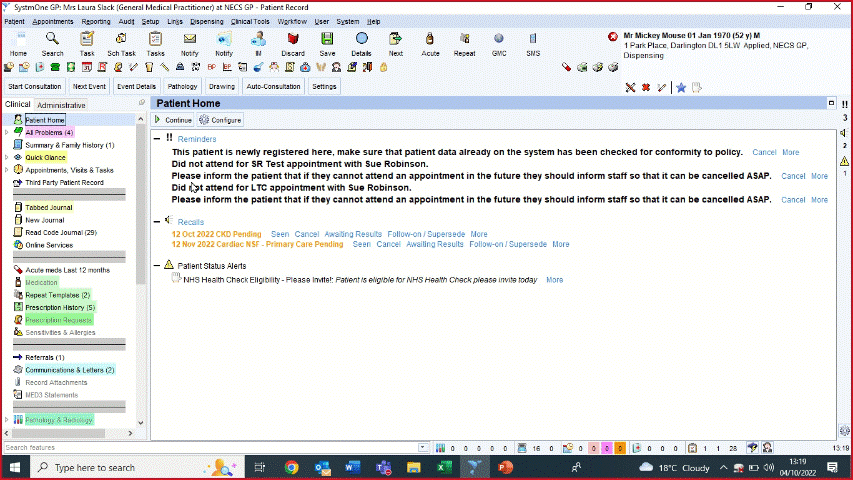Open PowerPoint from taskbar
The height and width of the screenshot is (480, 853).
pos(505,467)
